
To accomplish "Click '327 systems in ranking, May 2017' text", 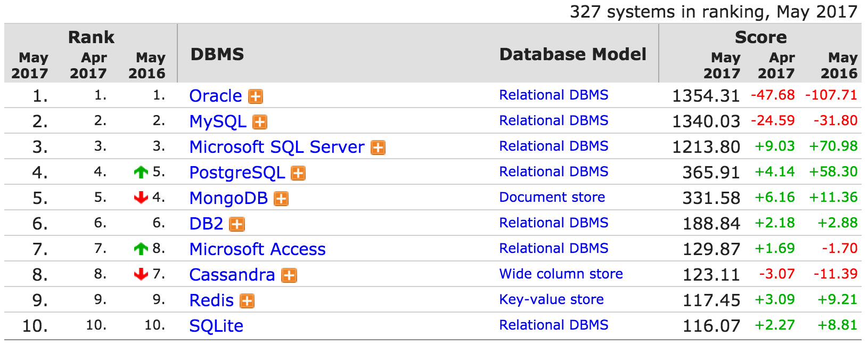I will click(x=714, y=12).
